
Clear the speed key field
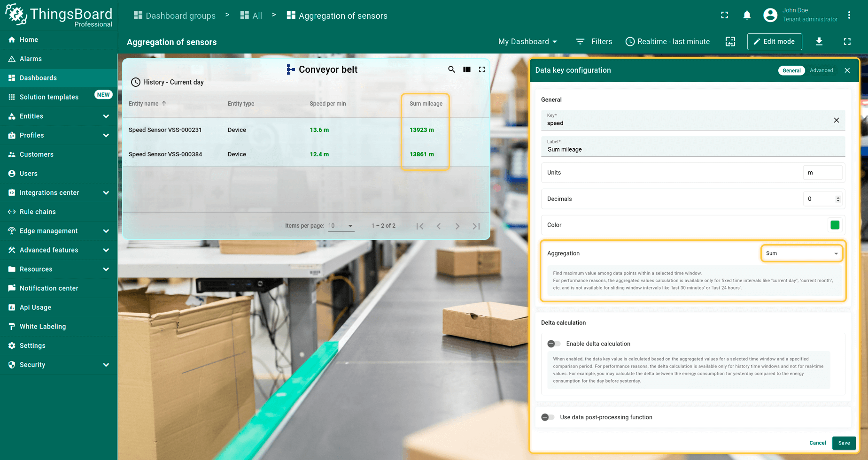[836, 120]
